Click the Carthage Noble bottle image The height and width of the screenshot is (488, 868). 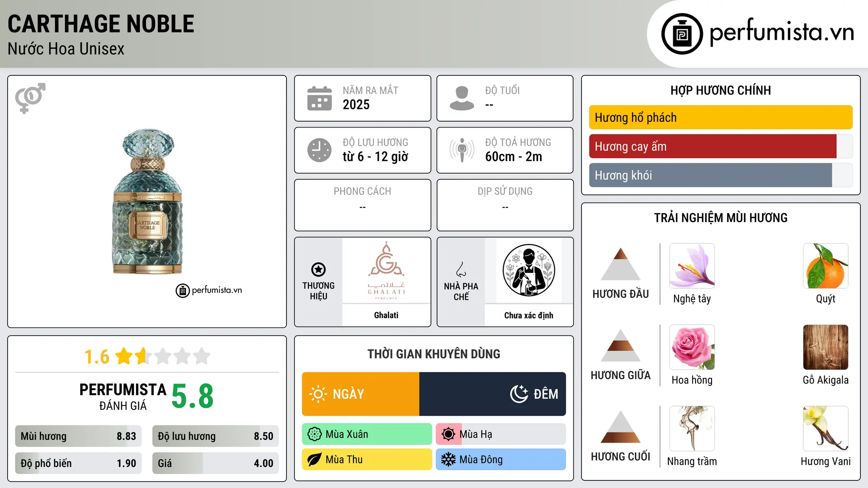[x=147, y=202]
